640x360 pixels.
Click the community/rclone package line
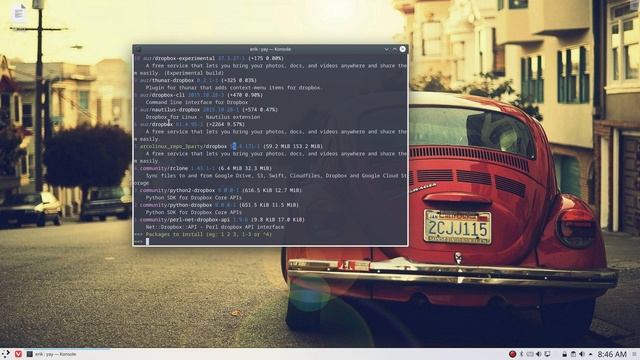[203, 168]
